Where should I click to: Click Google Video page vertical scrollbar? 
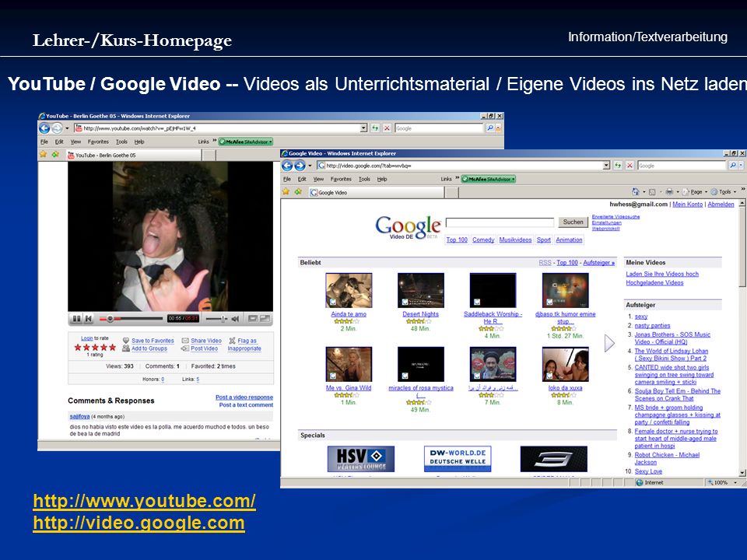pyautogui.click(x=742, y=338)
